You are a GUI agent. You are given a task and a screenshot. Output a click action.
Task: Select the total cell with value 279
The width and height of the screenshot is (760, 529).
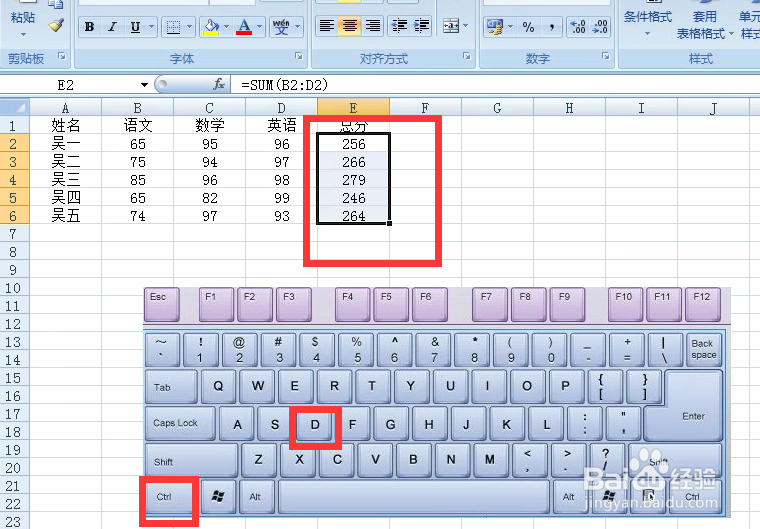[x=353, y=180]
